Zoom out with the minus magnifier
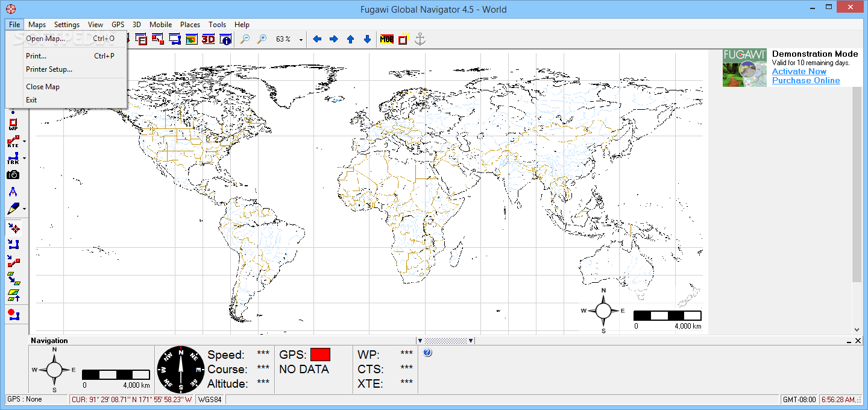 pos(245,39)
